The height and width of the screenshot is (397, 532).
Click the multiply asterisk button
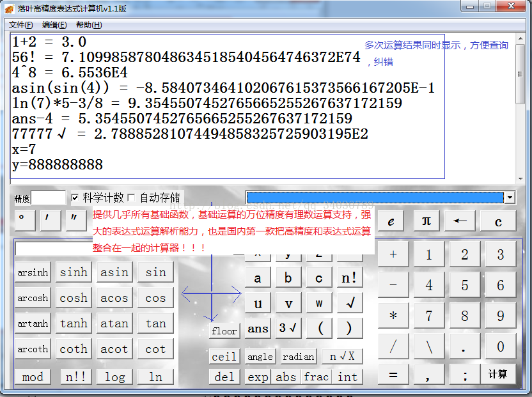click(x=393, y=316)
